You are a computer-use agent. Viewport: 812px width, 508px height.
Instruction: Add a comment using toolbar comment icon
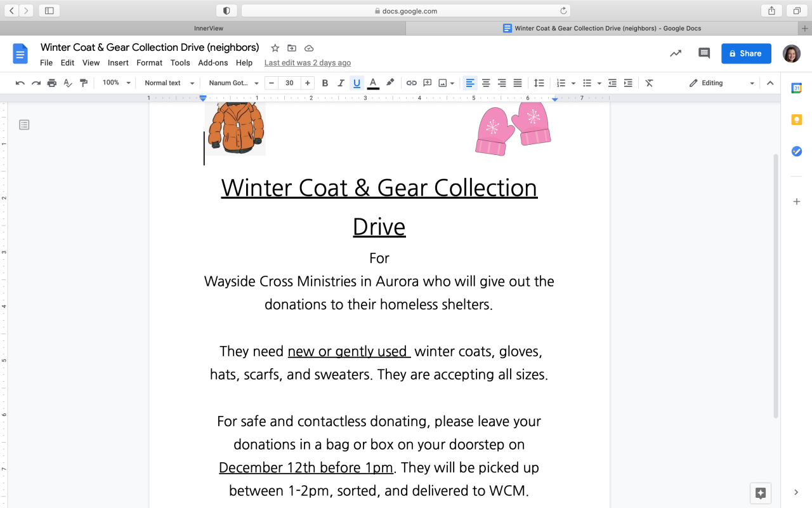pos(428,83)
